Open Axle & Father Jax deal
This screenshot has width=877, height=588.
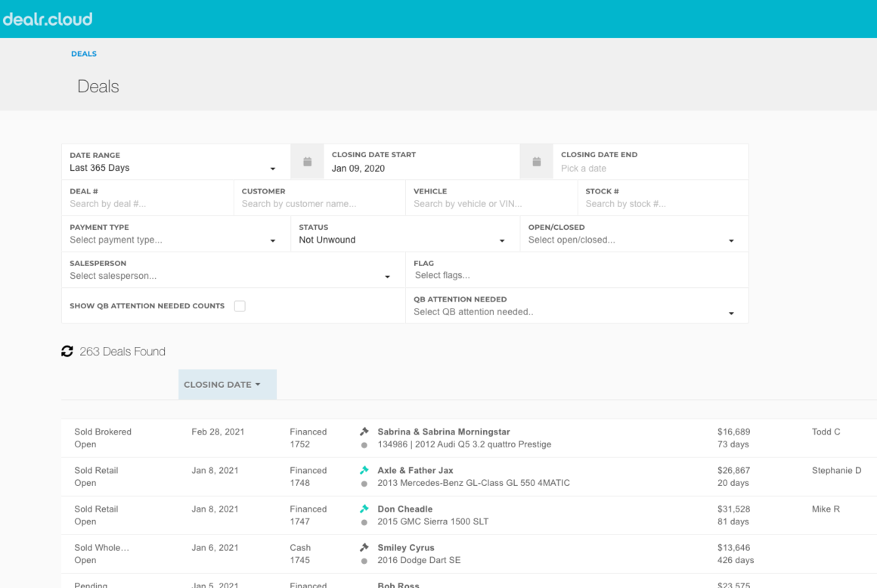pos(415,470)
